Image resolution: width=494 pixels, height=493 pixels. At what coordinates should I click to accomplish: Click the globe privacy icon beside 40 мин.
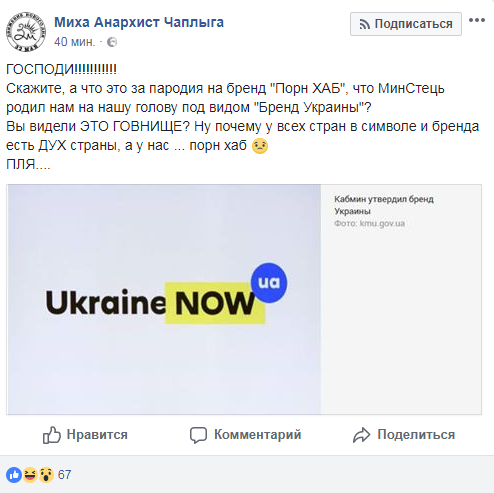click(x=112, y=42)
